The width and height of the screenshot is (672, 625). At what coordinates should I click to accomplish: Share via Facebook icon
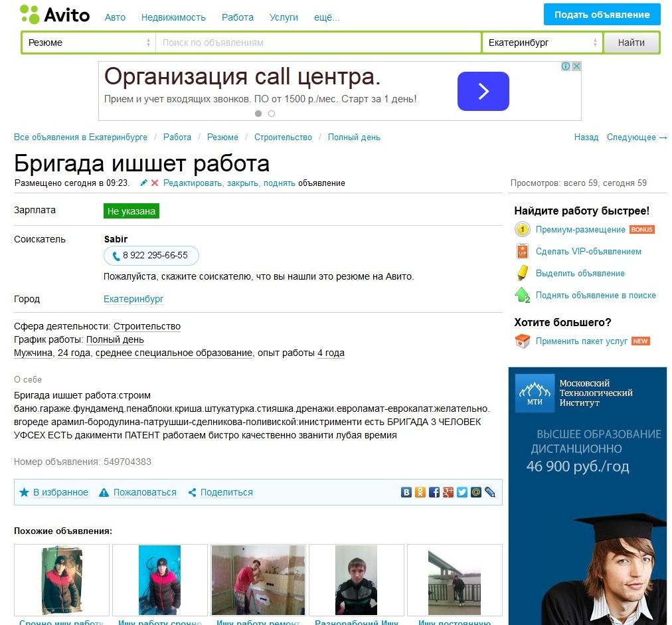[434, 492]
